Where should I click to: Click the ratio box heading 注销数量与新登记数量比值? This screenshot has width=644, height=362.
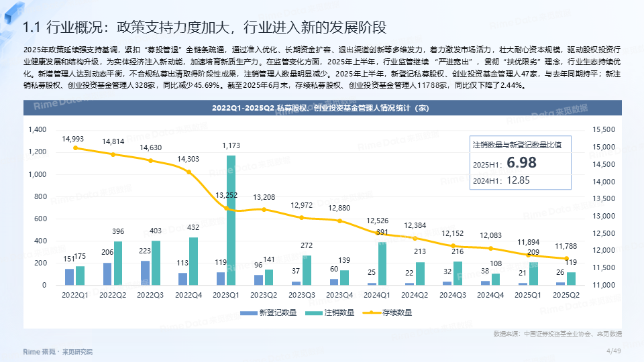point(517,145)
